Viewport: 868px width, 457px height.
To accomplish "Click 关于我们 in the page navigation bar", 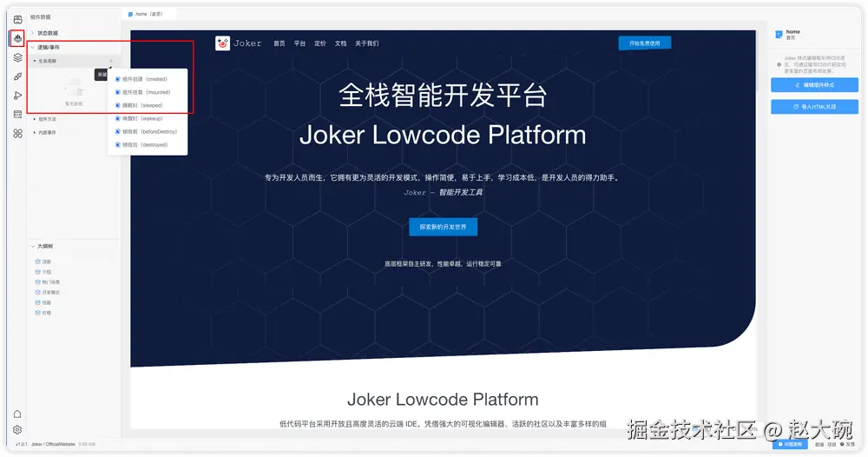I will coord(366,43).
